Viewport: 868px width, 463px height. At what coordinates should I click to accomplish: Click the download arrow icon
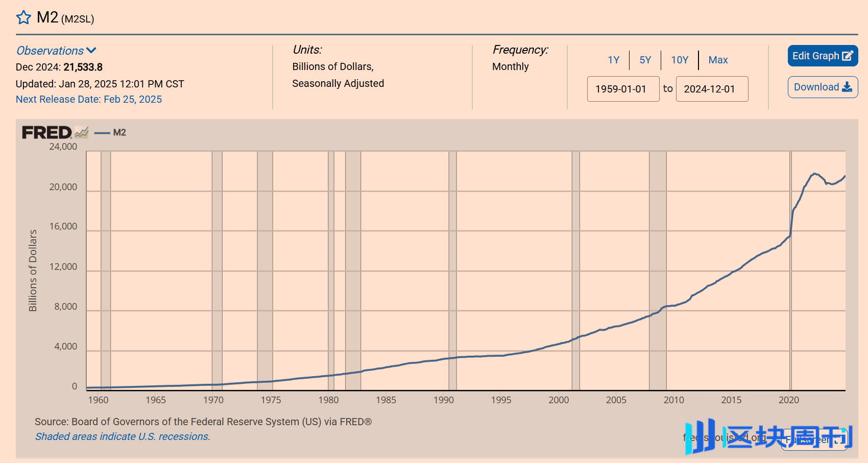pyautogui.click(x=847, y=87)
